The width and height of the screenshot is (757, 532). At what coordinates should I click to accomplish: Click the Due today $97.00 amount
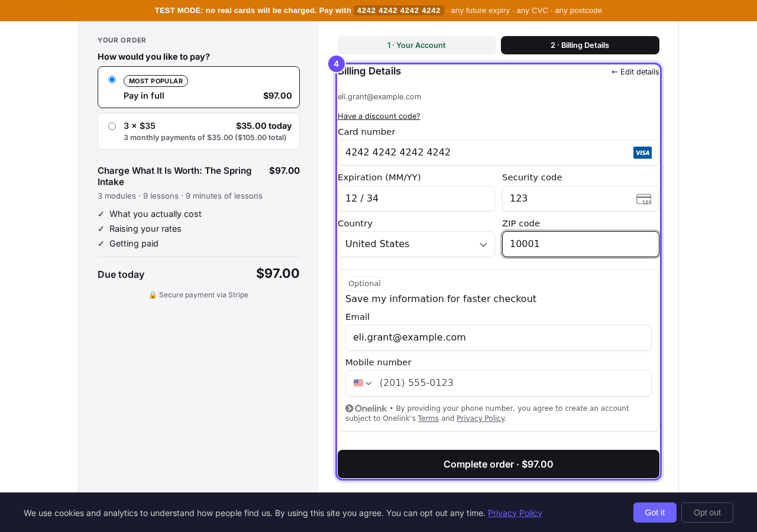click(278, 274)
